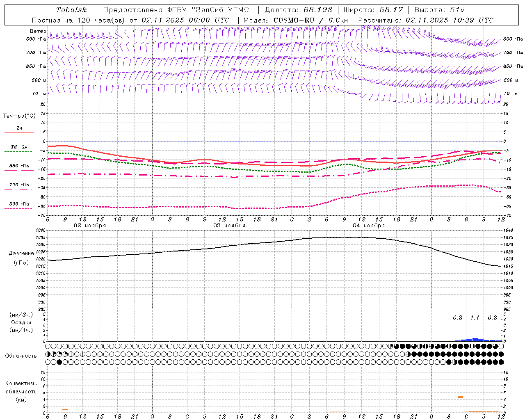525x420 pixels.
Task: Click the 03 ноября date label
Action: (229, 226)
